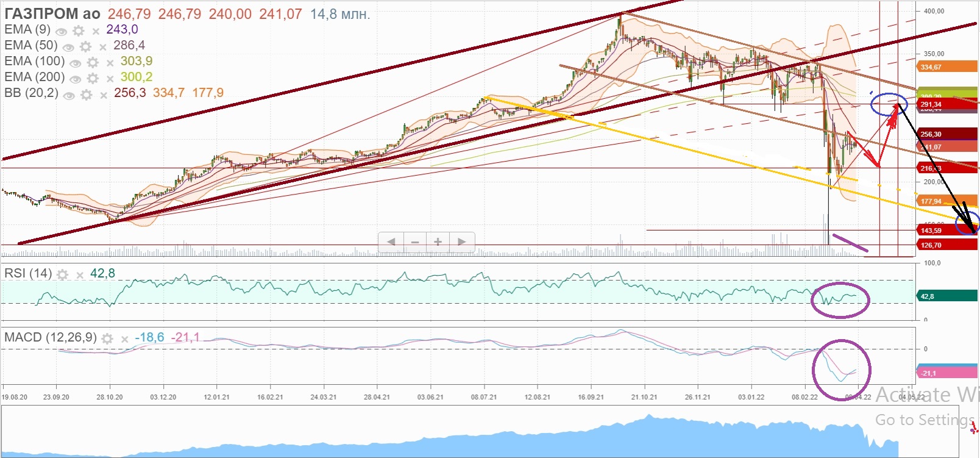Click the 26.11.21 date on time axis
Screen dimensions: 980x458
point(697,397)
